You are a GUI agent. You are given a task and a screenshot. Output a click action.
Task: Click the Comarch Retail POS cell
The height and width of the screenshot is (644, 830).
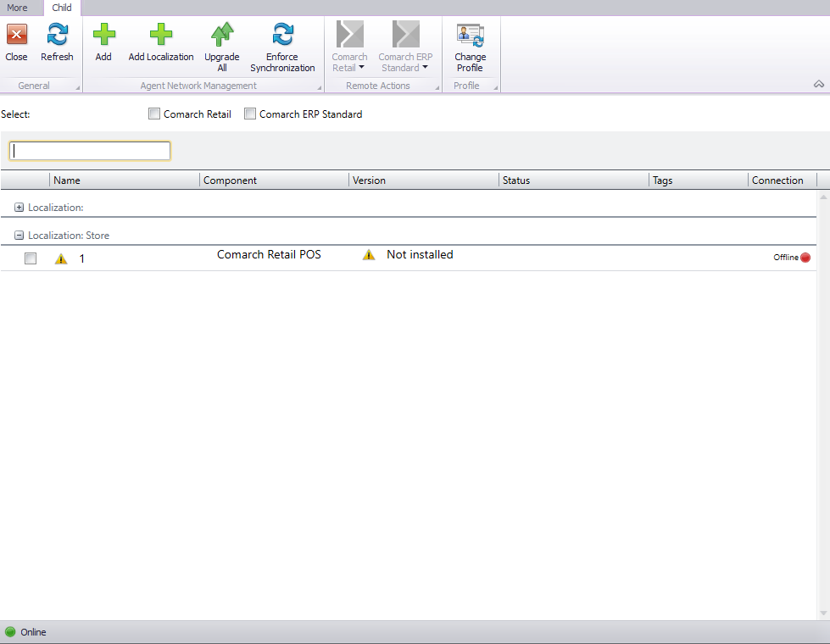[x=269, y=254]
